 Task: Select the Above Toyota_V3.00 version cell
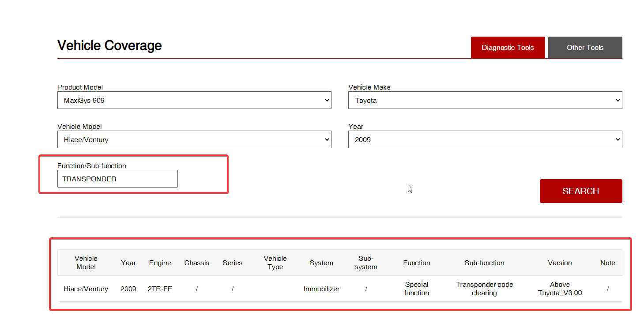pos(560,289)
